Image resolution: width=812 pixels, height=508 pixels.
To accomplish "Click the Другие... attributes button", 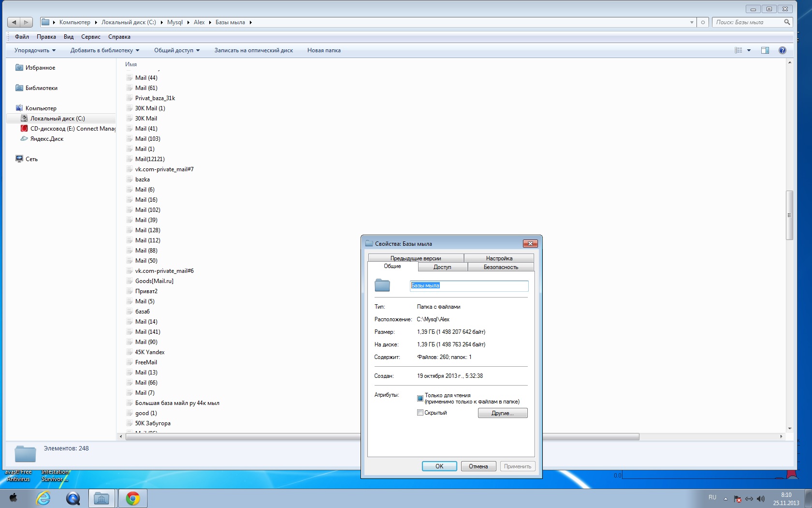I will 503,413.
